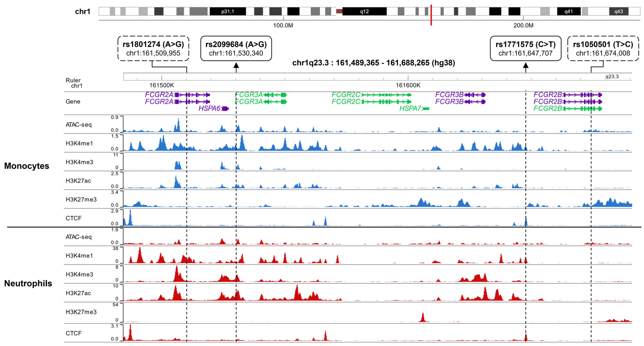Click the p31.1 band on chr1 ideogram
The width and height of the screenshot is (644, 346).
pos(228,11)
